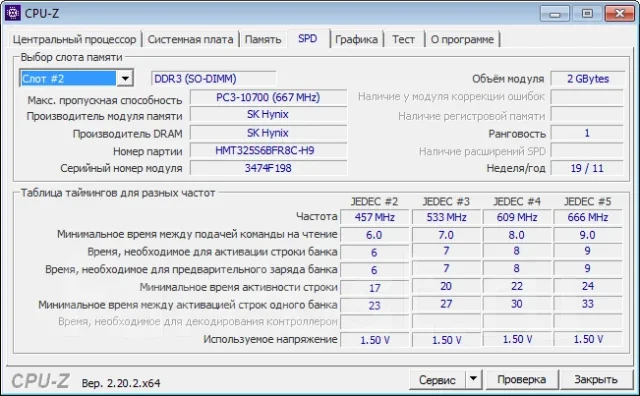Click the value 30 in bank cycle row
The image size is (640, 396).
(x=517, y=304)
